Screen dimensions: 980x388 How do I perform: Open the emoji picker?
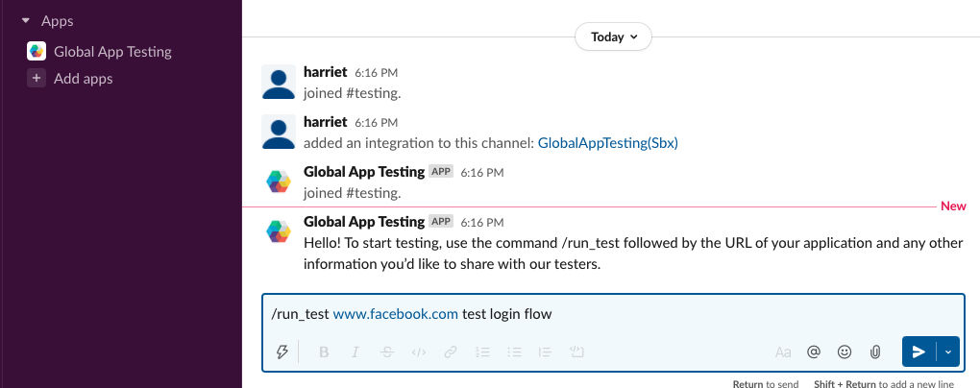(x=845, y=352)
